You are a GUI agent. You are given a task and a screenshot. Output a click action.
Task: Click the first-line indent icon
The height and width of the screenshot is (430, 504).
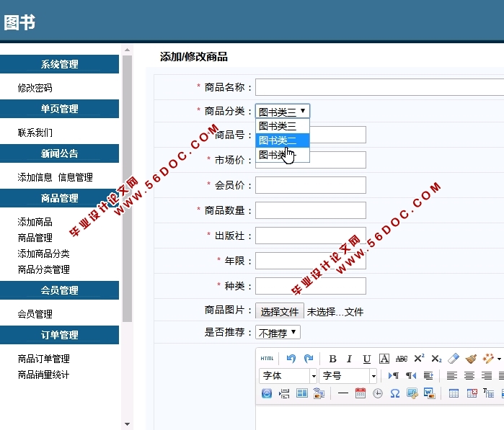[x=428, y=375]
